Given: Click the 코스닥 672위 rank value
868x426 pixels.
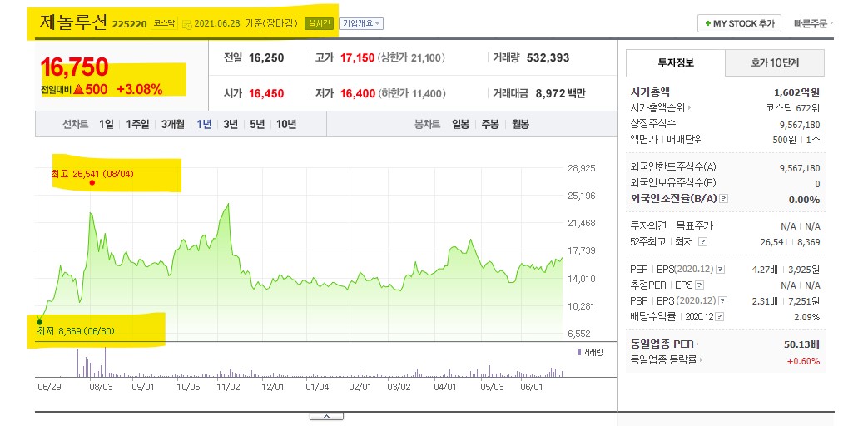Looking at the screenshot, I should pyautogui.click(x=793, y=108).
